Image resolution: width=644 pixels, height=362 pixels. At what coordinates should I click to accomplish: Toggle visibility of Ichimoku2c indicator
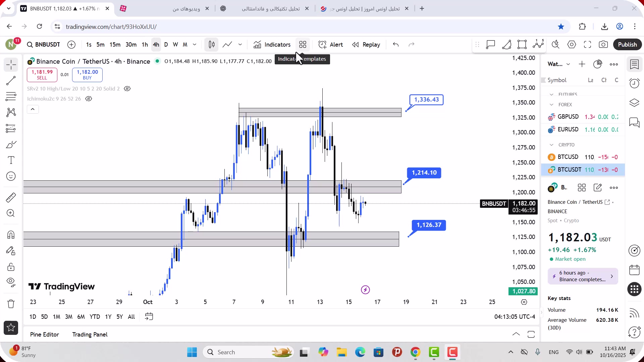tap(89, 99)
